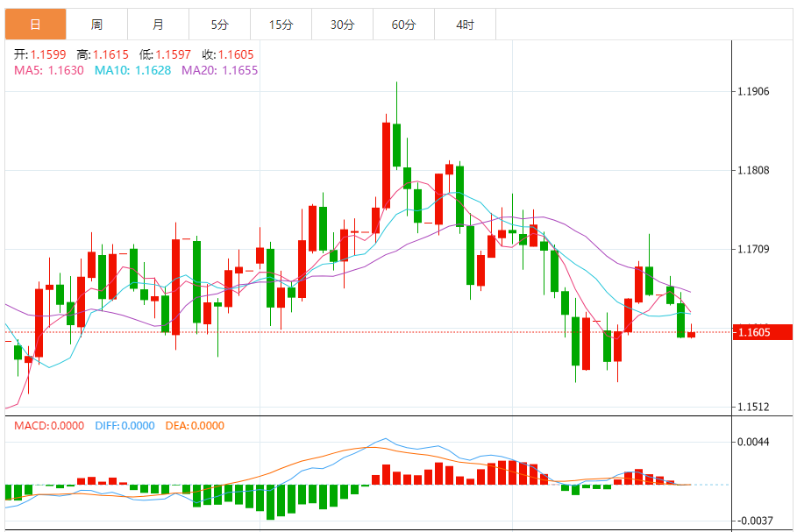Switch to the 月 monthly tab
This screenshot has width=797, height=532.
[158, 25]
